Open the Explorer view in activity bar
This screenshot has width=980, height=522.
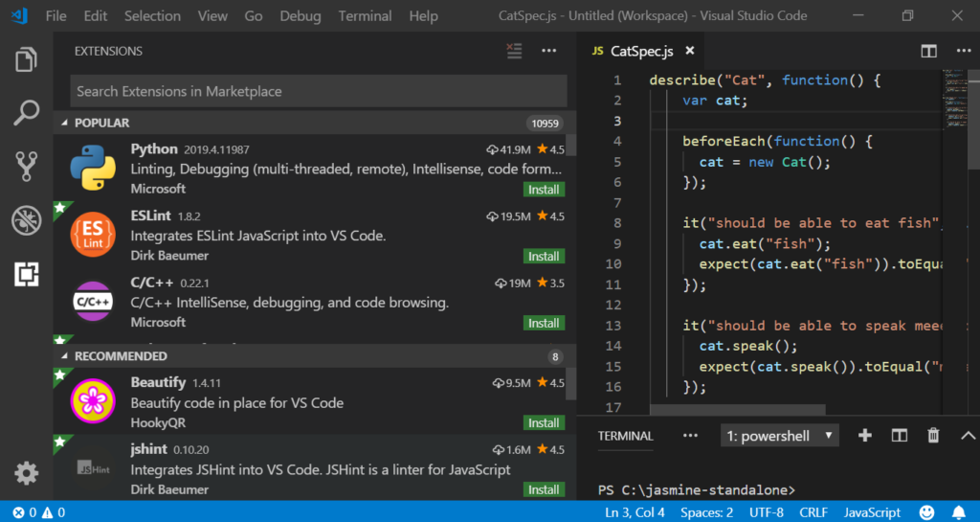tap(27, 60)
